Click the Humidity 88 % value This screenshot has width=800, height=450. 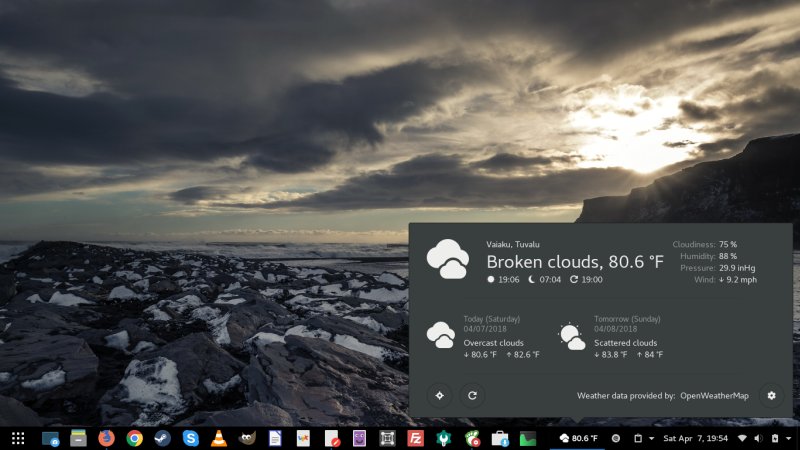pos(728,256)
